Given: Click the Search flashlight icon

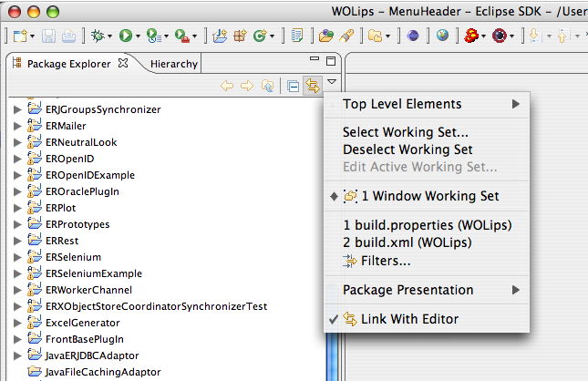Looking at the screenshot, I should coord(346,36).
